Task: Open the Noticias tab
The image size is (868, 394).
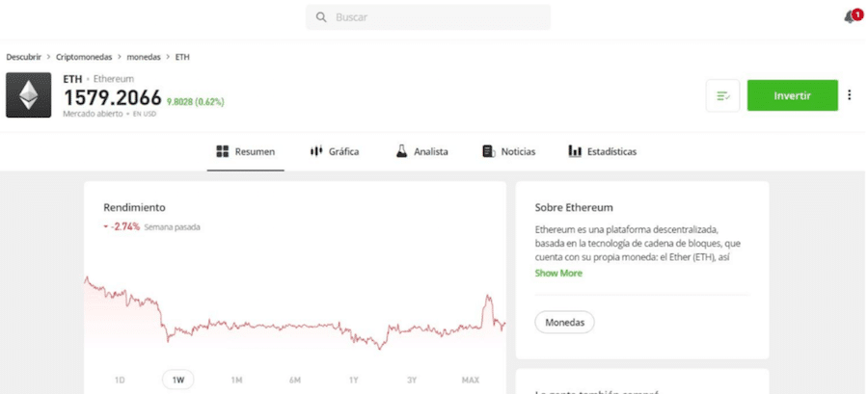Action: click(x=508, y=151)
